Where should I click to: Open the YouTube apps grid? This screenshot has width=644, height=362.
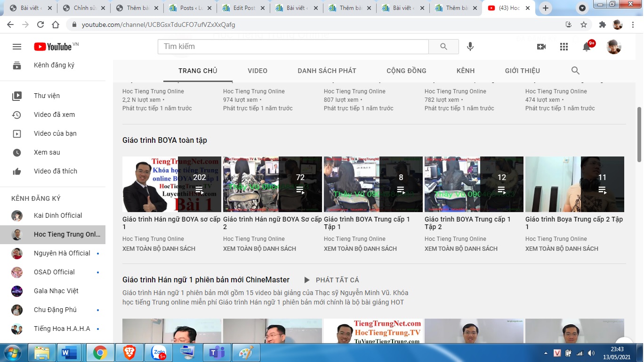click(564, 47)
